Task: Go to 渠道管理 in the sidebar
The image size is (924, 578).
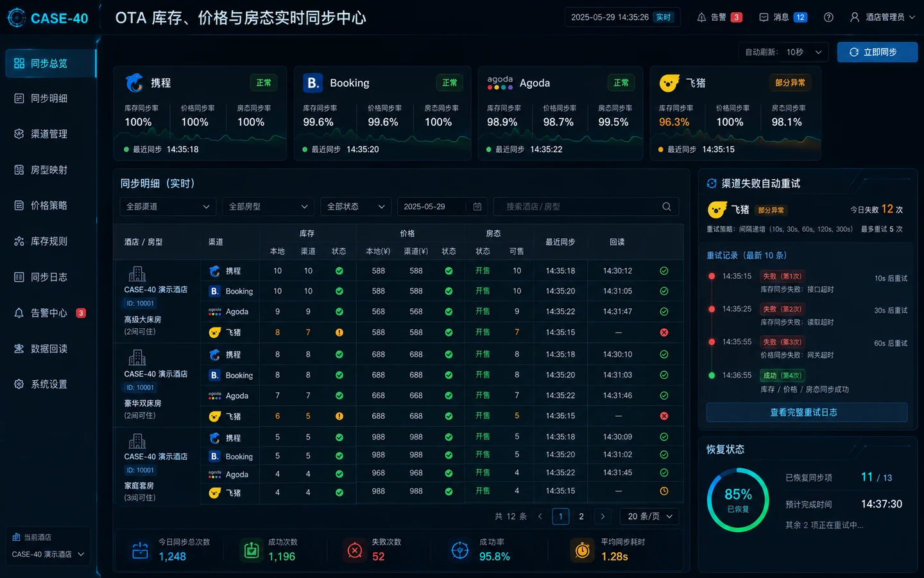Action: 49,134
